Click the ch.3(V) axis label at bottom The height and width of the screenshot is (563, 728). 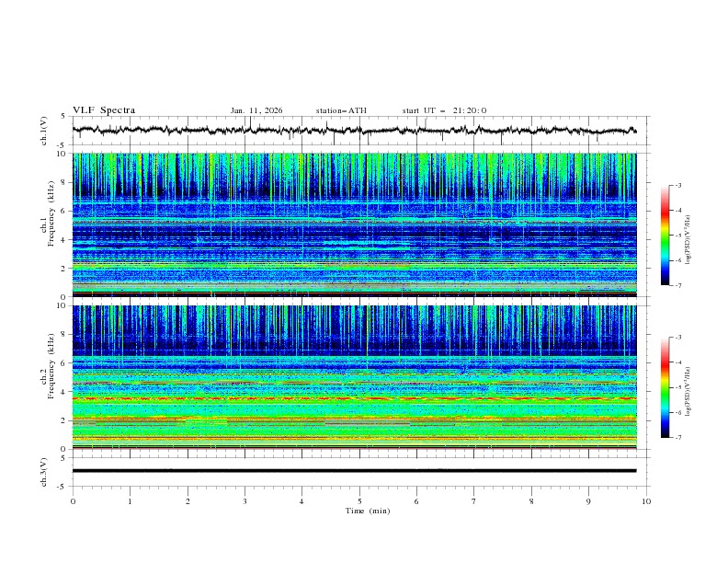pyautogui.click(x=45, y=471)
